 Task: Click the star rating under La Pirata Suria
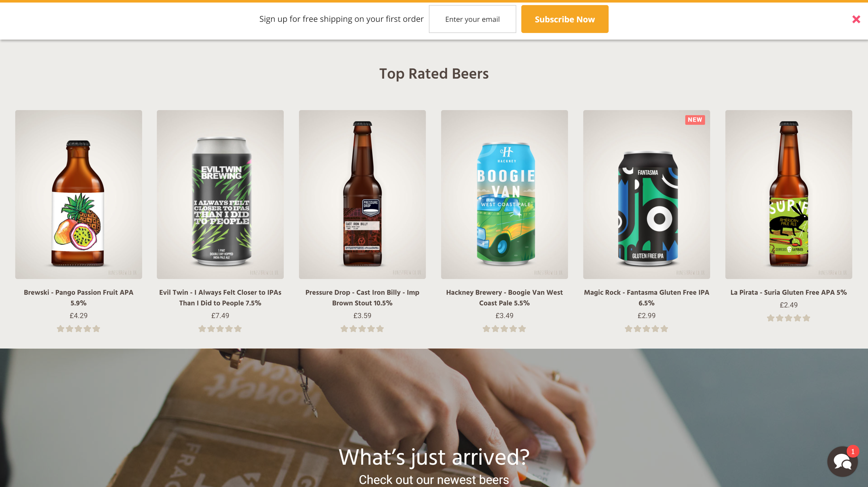pos(789,318)
